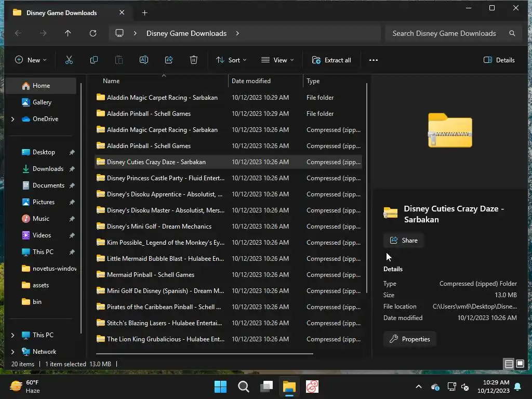This screenshot has width=532, height=399.
Task: Switch to large thumbnails view icon
Action: [520, 364]
